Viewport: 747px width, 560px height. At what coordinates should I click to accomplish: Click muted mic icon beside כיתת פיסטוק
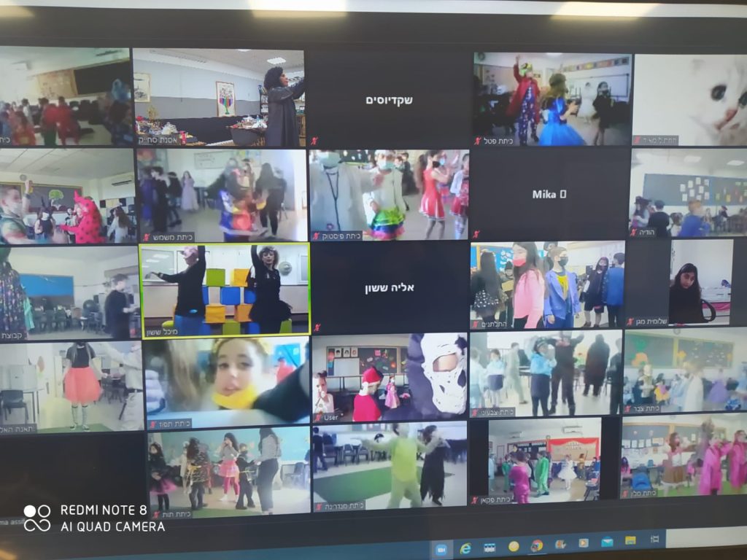pyautogui.click(x=317, y=236)
